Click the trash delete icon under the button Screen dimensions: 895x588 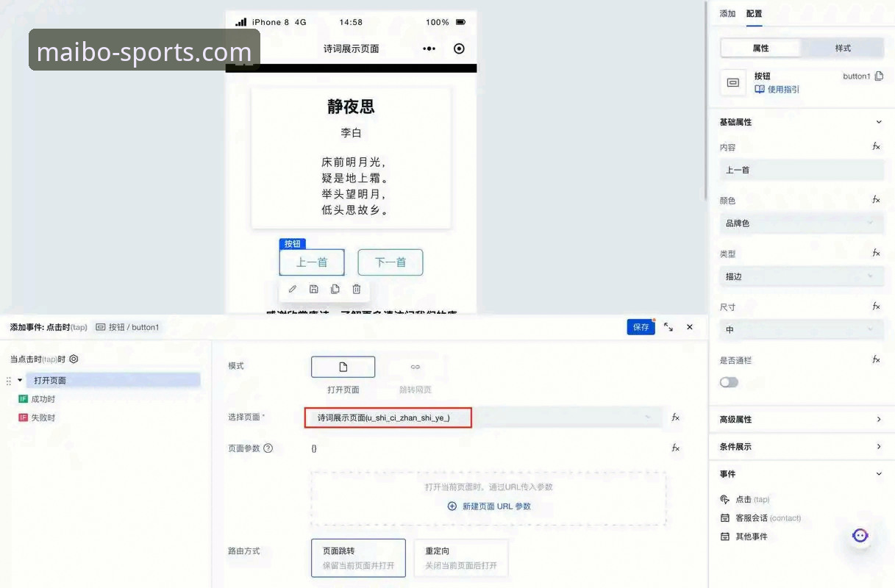357,289
